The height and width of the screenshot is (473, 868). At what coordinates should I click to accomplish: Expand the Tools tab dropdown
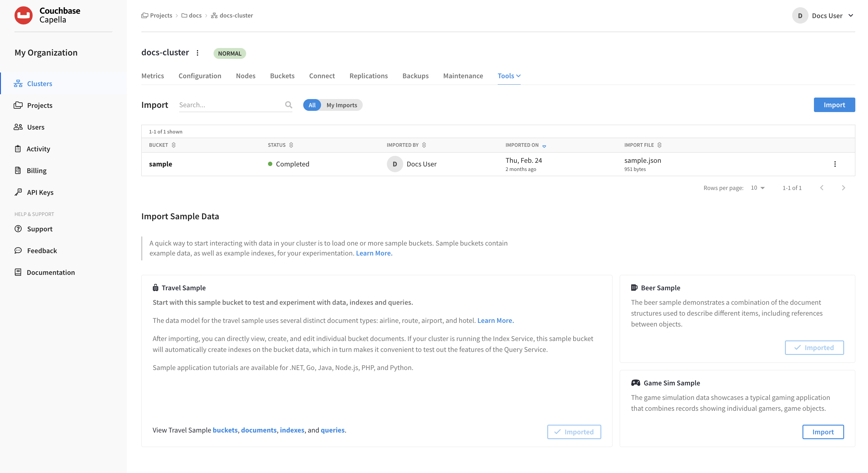(x=509, y=76)
